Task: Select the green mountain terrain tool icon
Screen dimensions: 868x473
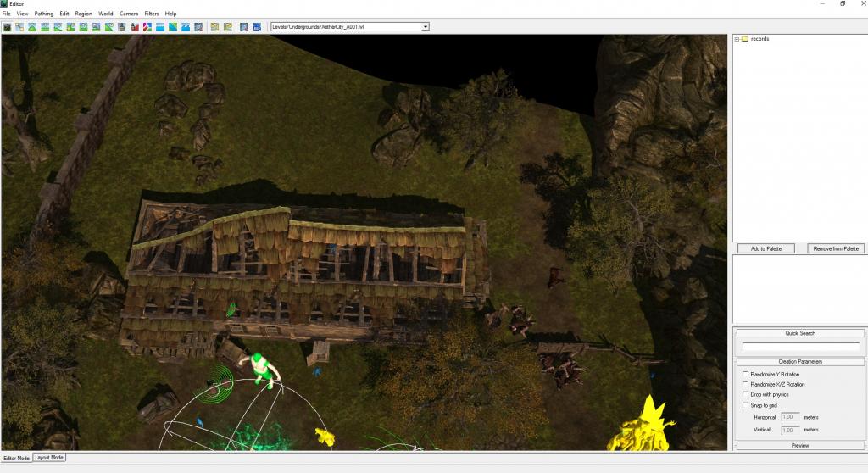Action: pyautogui.click(x=32, y=26)
